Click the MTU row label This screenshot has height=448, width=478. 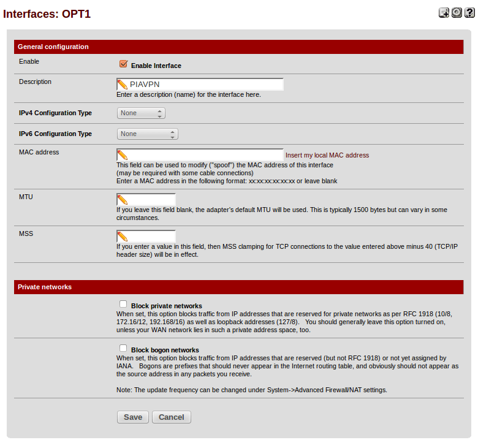click(26, 197)
